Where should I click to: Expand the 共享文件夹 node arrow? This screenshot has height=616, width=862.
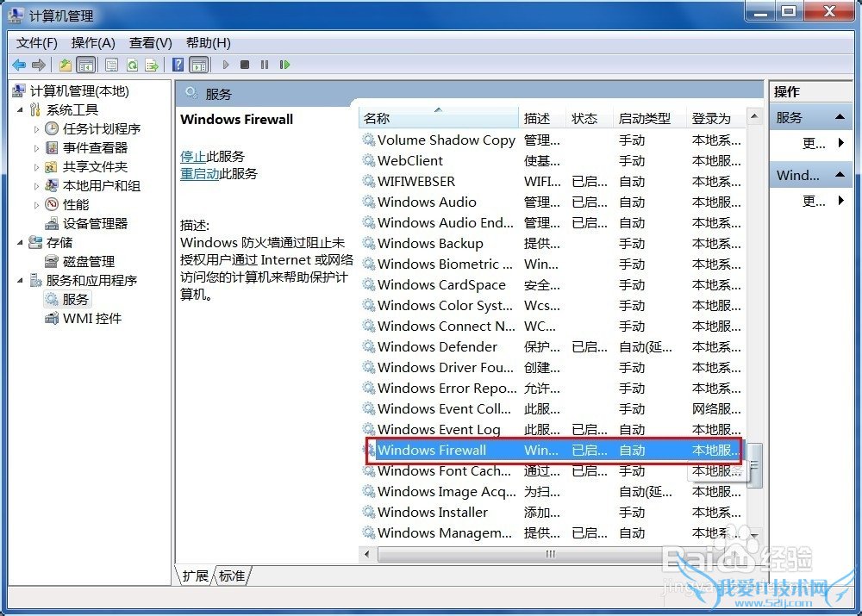click(x=36, y=167)
